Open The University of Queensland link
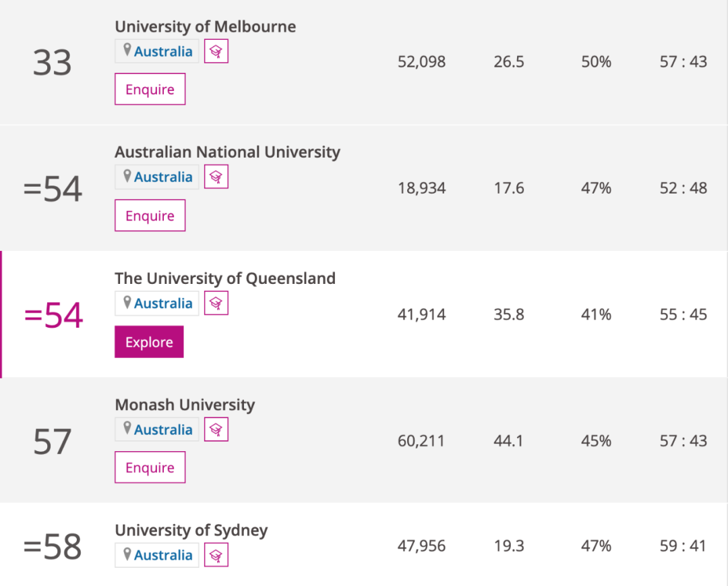 [224, 279]
